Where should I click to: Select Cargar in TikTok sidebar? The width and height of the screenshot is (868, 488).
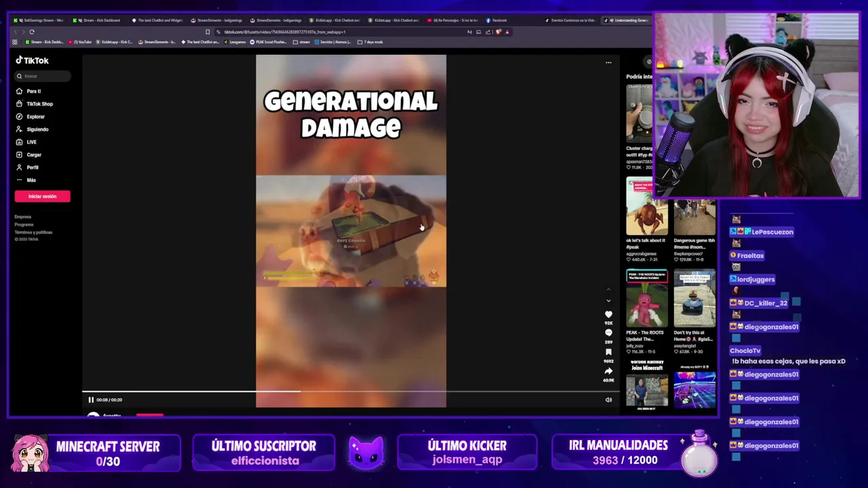pos(29,155)
